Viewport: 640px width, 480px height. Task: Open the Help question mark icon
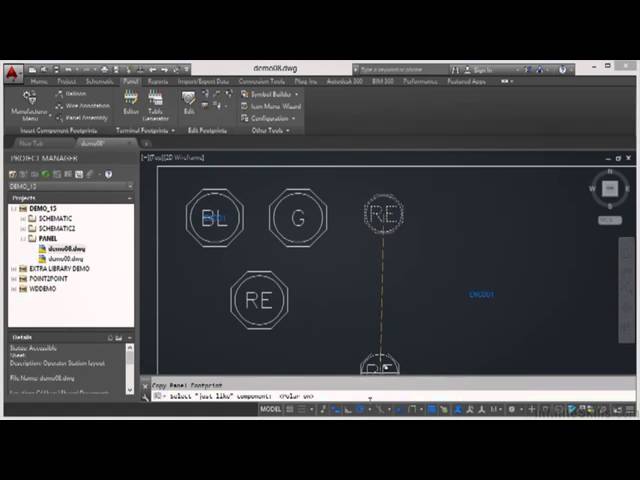click(562, 70)
